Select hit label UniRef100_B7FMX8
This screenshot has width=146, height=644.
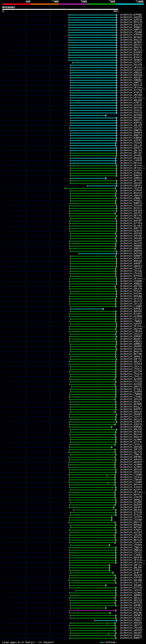[131, 276]
